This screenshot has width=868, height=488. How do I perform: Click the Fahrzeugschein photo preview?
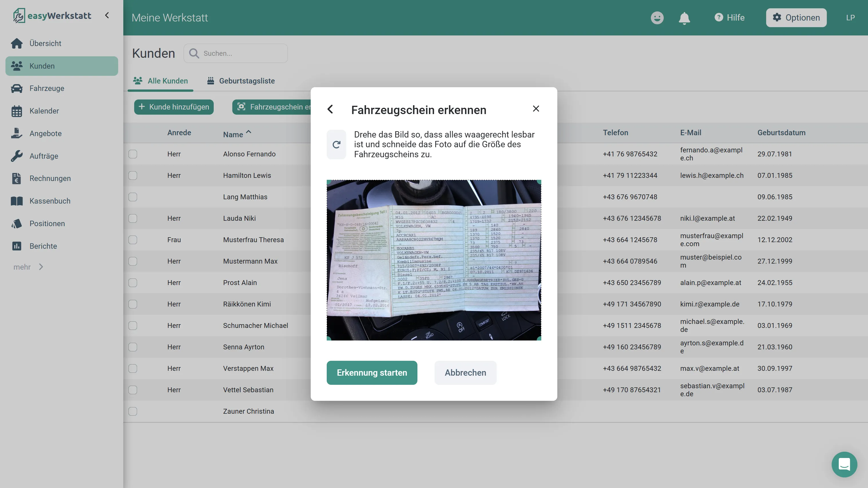(434, 260)
